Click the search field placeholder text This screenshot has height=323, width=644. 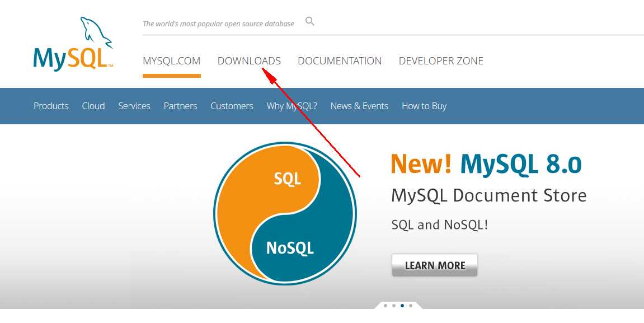coord(218,24)
